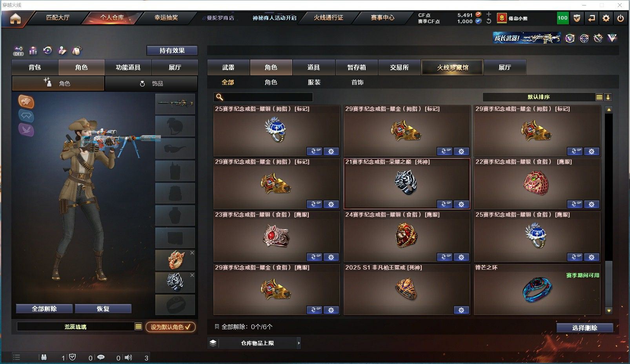The height and width of the screenshot is (364, 630).
Task: Toggle sort direction arrow beside 默认排序
Action: 608,97
